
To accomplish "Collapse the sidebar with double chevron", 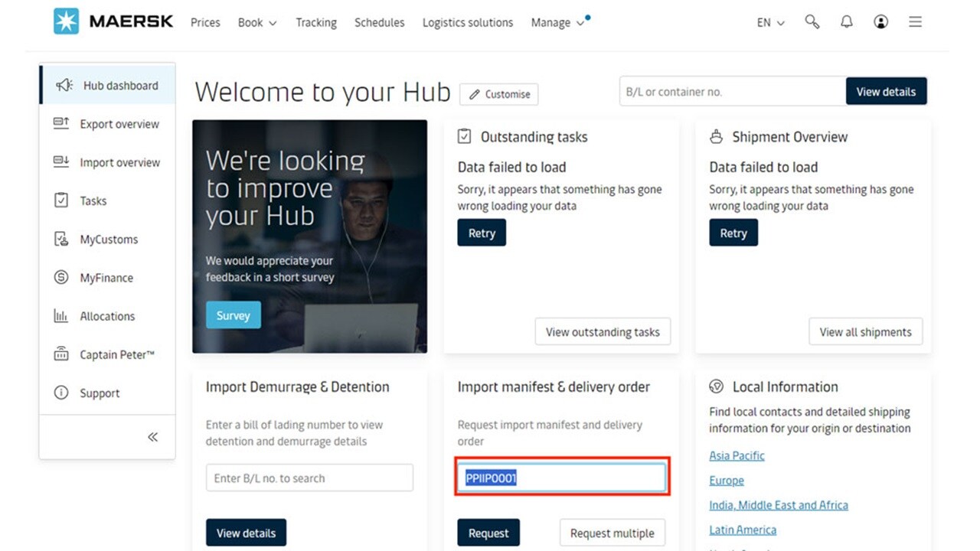I will (152, 437).
